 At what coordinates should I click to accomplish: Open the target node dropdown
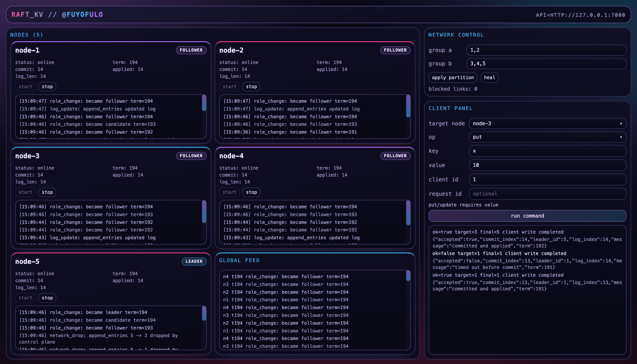pos(547,124)
